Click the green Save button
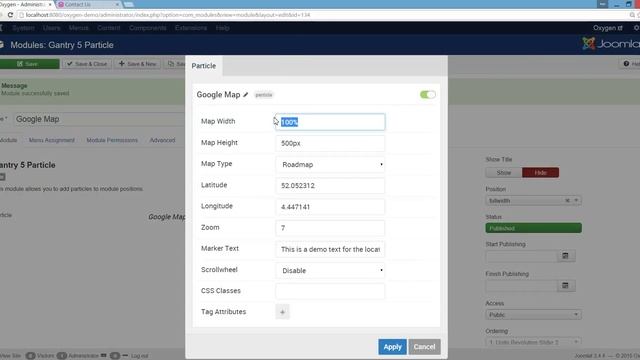 [29, 64]
